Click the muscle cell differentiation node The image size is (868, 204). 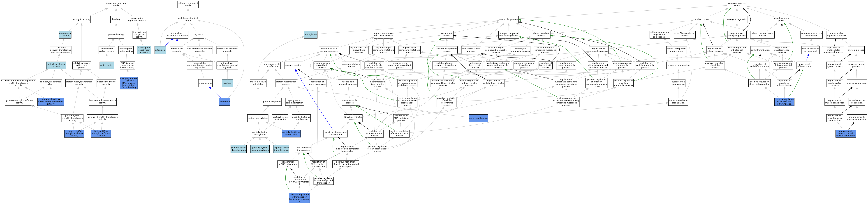(804, 65)
